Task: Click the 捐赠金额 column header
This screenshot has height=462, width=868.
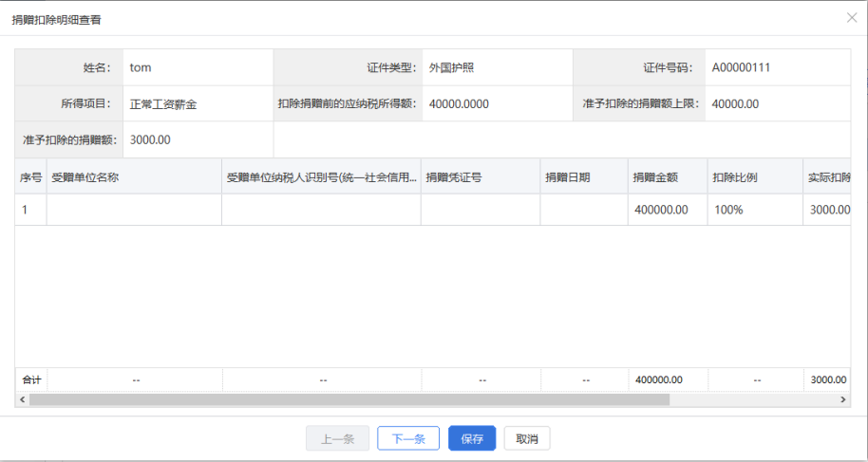Action: pos(668,177)
